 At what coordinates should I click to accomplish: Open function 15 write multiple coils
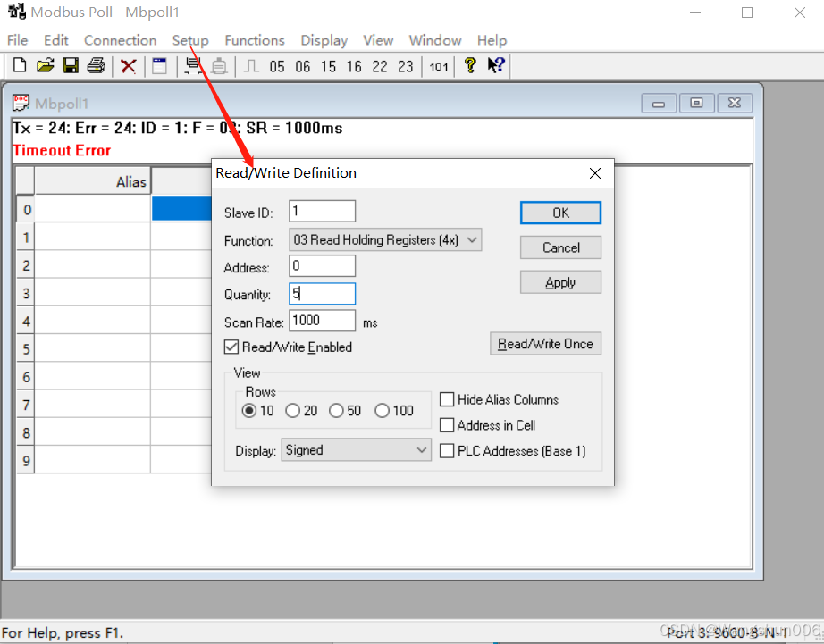click(329, 67)
